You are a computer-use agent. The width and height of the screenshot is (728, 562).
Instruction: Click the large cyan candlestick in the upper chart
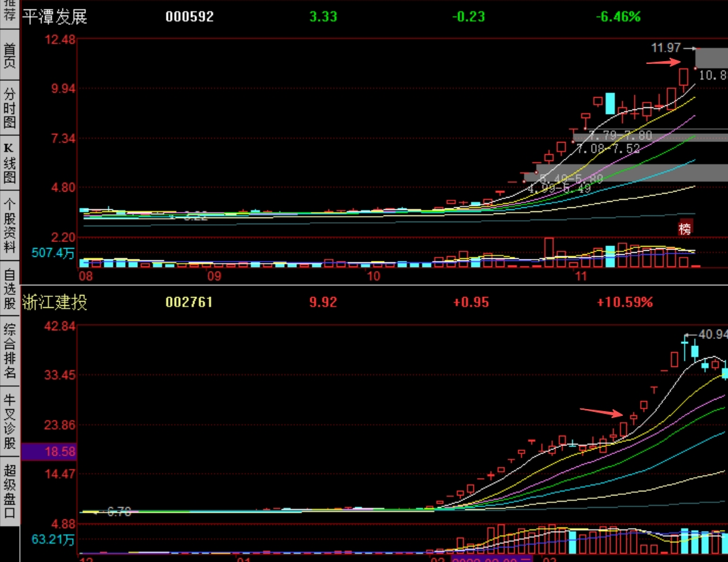[x=610, y=103]
